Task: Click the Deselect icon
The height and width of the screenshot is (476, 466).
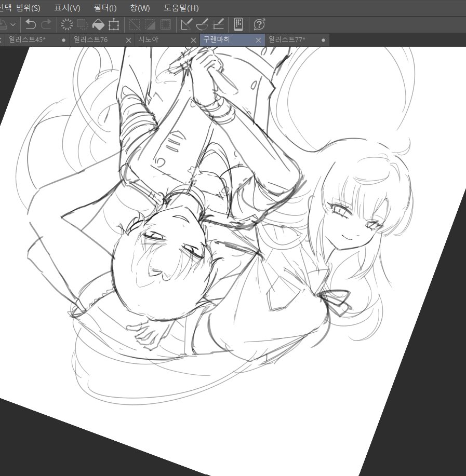Action: [135, 24]
